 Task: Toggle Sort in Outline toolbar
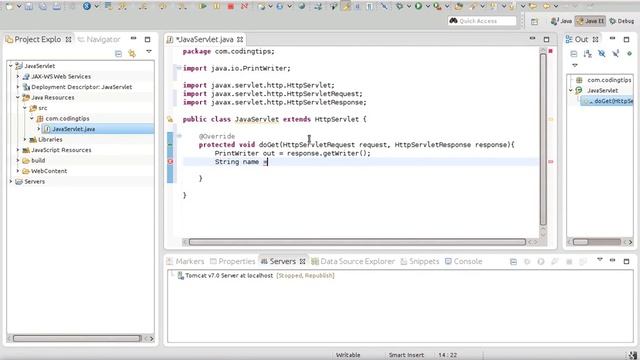588,53
